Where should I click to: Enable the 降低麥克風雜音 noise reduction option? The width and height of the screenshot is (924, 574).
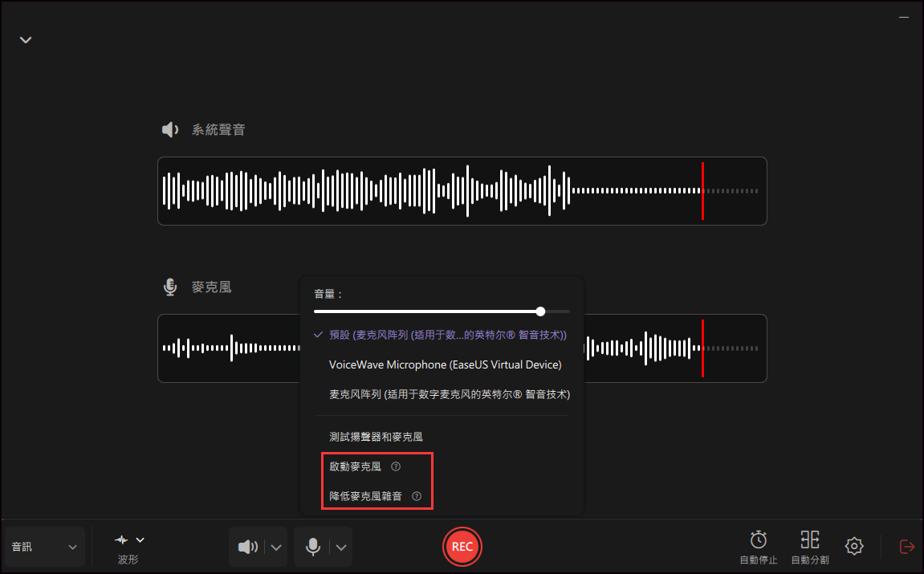tap(365, 496)
